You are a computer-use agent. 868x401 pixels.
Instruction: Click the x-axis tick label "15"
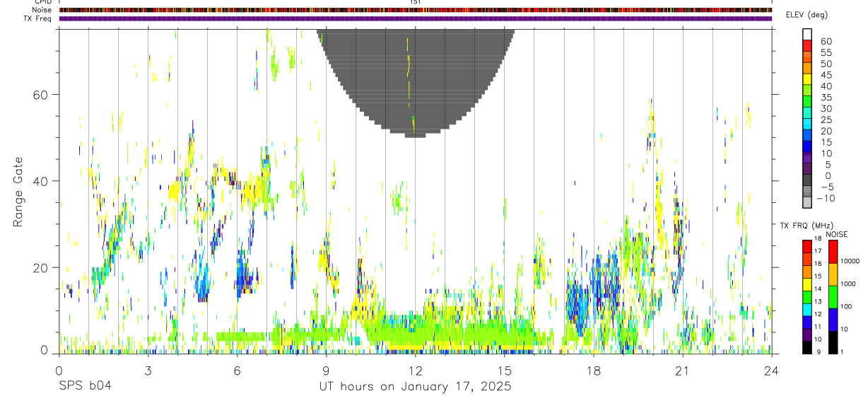click(x=505, y=371)
